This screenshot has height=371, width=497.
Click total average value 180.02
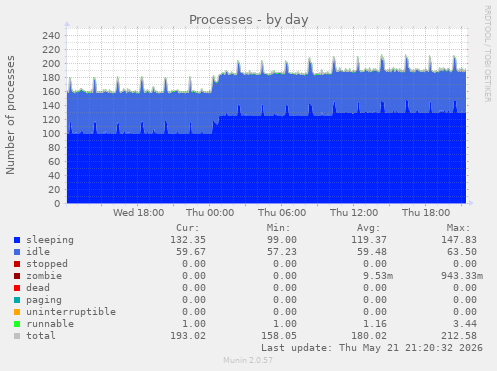tap(369, 336)
